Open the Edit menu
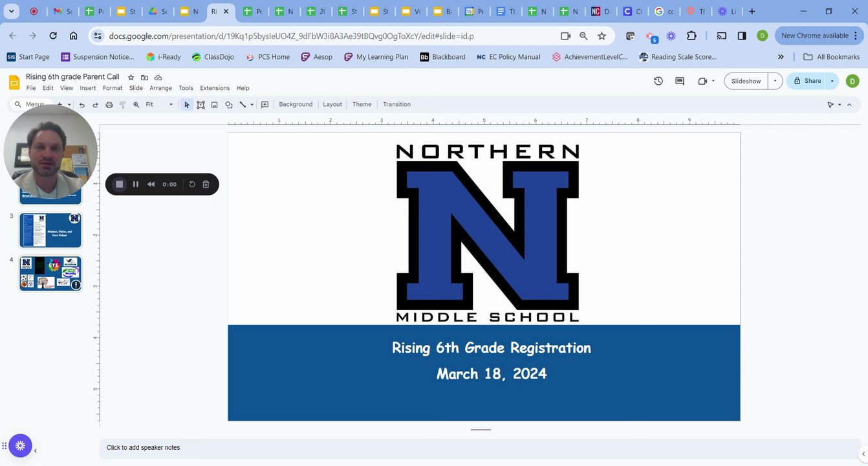Screen dimensions: 868x466 click(48, 88)
